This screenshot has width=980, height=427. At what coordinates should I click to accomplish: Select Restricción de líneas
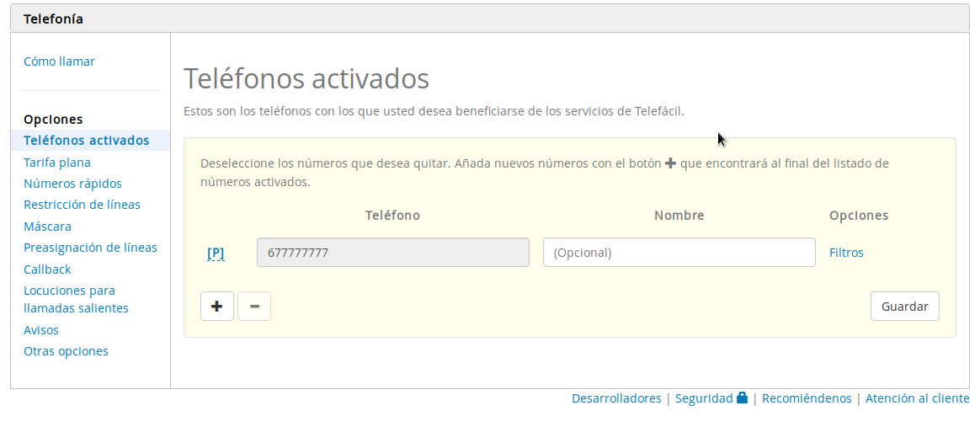pyautogui.click(x=82, y=205)
